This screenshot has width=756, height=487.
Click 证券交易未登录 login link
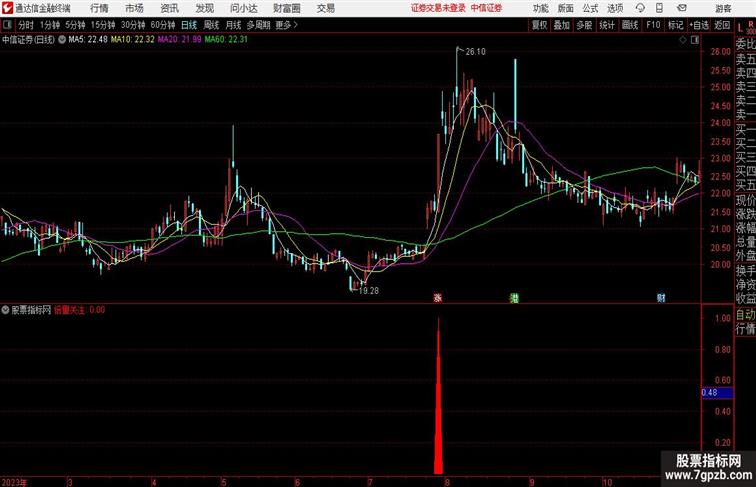click(438, 8)
